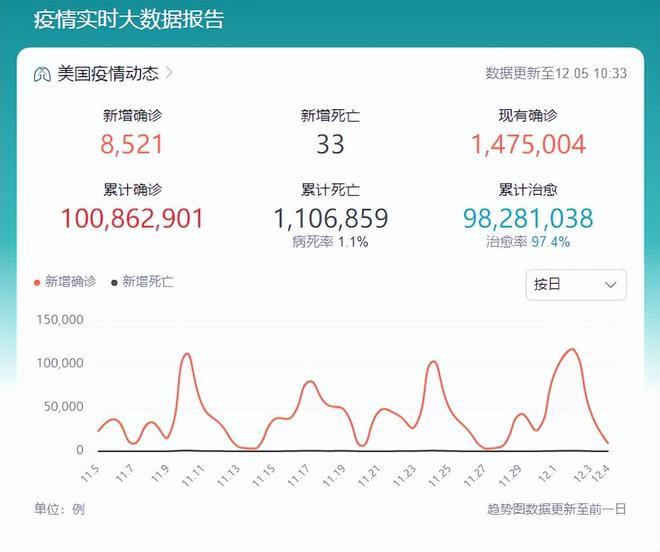Click the 累计死亡 value 1,106,859
The image size is (660, 552).
pyautogui.click(x=330, y=219)
